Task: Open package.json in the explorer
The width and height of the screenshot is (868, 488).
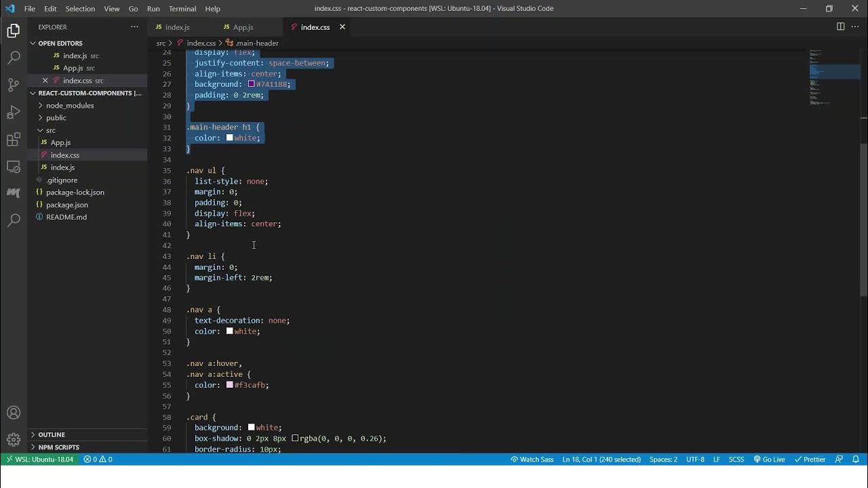Action: click(67, 205)
